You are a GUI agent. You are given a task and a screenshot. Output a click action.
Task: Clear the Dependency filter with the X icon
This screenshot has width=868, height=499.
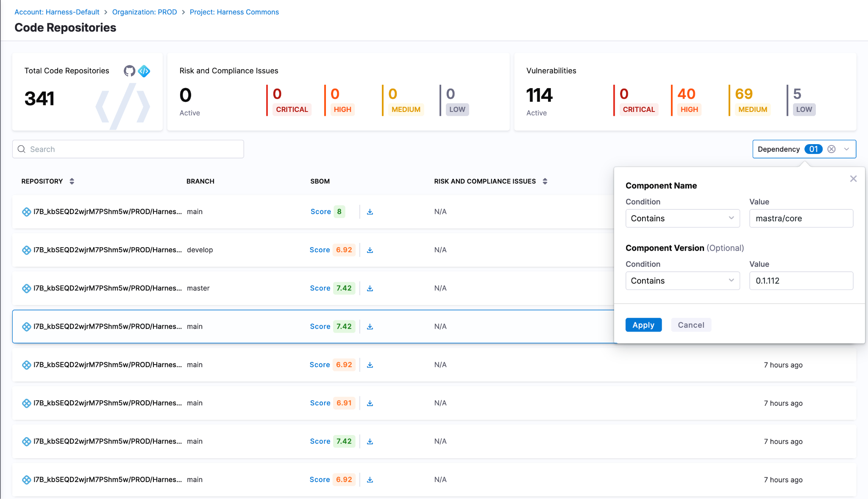click(832, 149)
